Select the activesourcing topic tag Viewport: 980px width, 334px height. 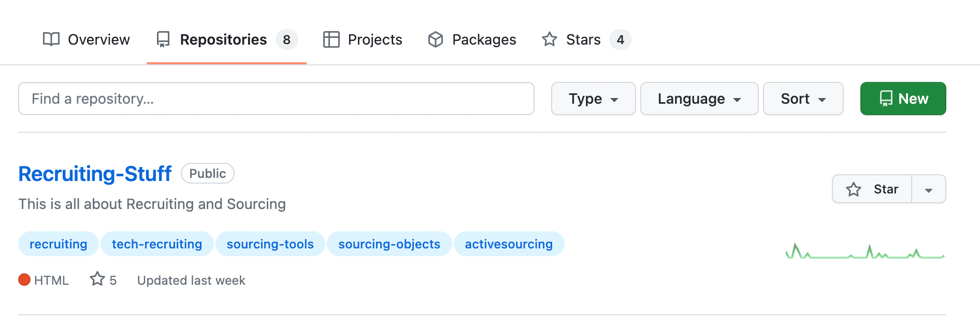pyautogui.click(x=509, y=244)
